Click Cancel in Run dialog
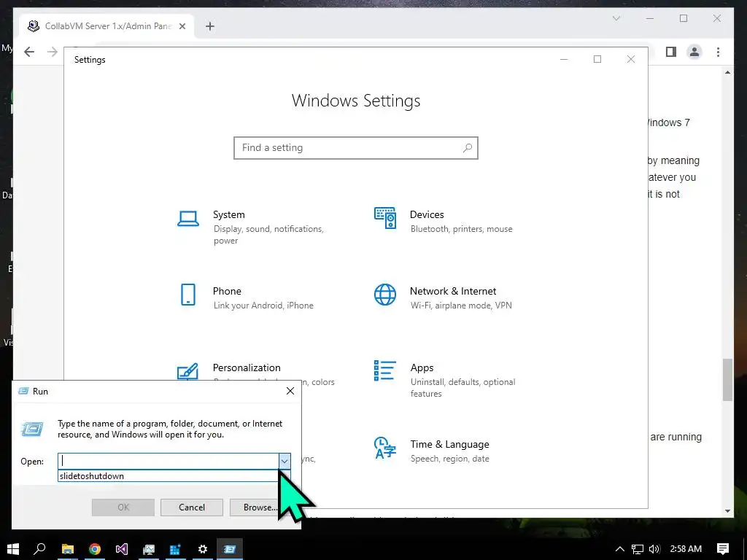Image resolution: width=747 pixels, height=560 pixels. (192, 507)
